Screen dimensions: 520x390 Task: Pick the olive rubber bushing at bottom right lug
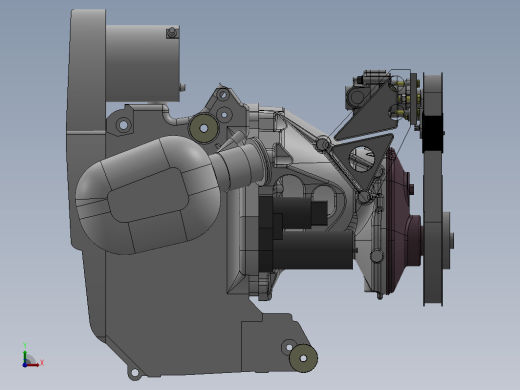[303, 358]
